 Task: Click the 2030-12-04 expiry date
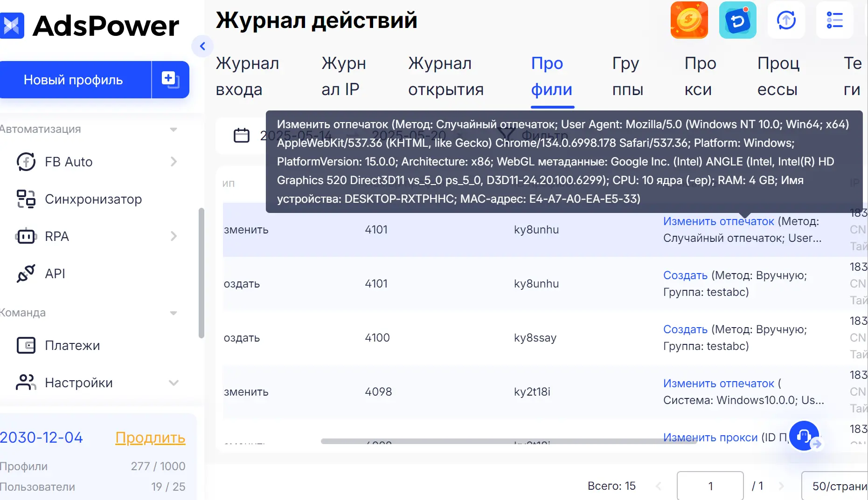pyautogui.click(x=41, y=438)
